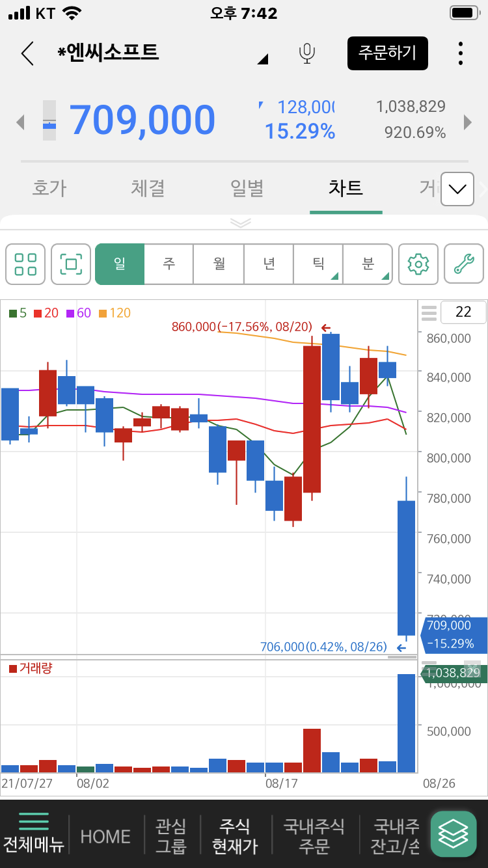The height and width of the screenshot is (868, 488).
Task: Tap the green layers stack floating button
Action: coord(454,834)
